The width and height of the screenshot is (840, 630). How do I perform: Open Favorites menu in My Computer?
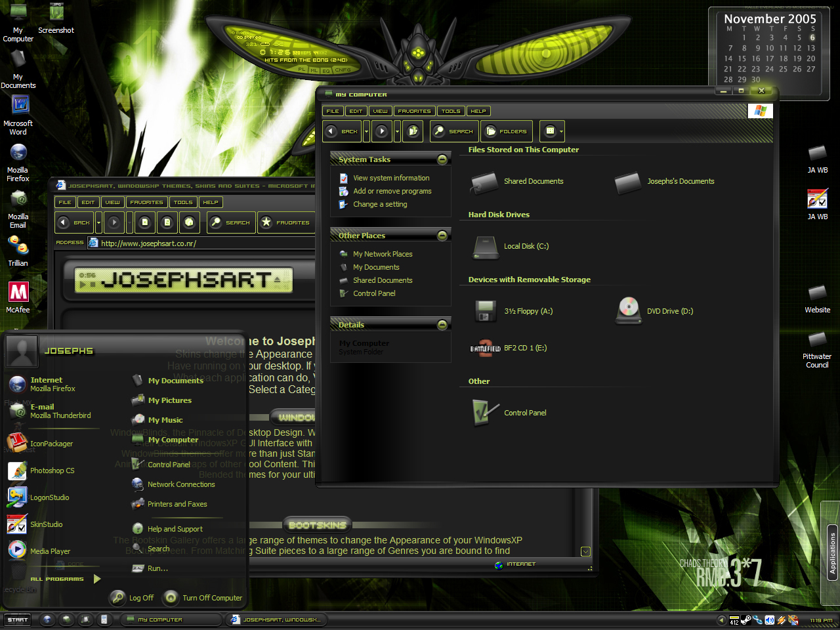click(415, 111)
